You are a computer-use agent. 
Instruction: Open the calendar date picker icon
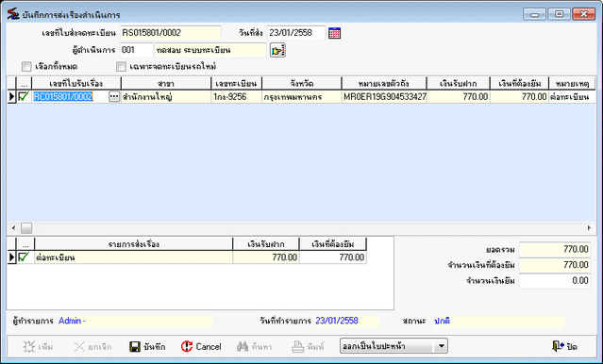pos(335,33)
